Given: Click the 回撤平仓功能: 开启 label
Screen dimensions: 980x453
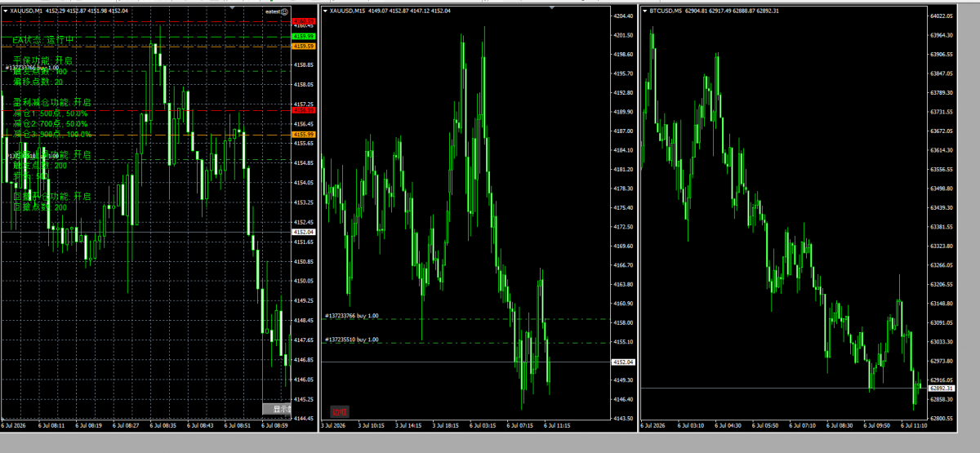Looking at the screenshot, I should click(54, 197).
